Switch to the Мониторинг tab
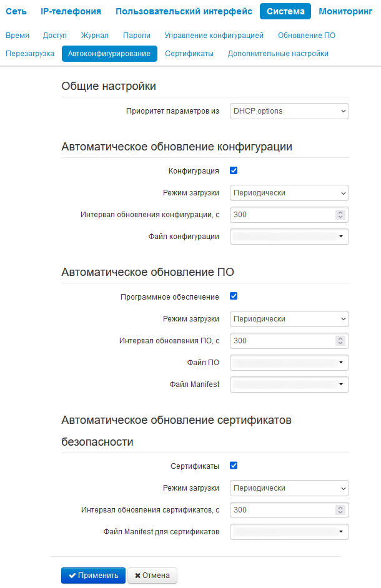381x588 pixels. click(345, 11)
